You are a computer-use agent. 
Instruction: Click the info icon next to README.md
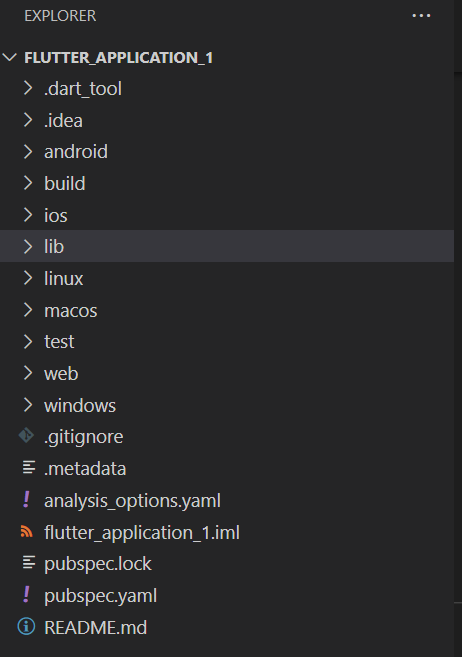click(x=26, y=627)
